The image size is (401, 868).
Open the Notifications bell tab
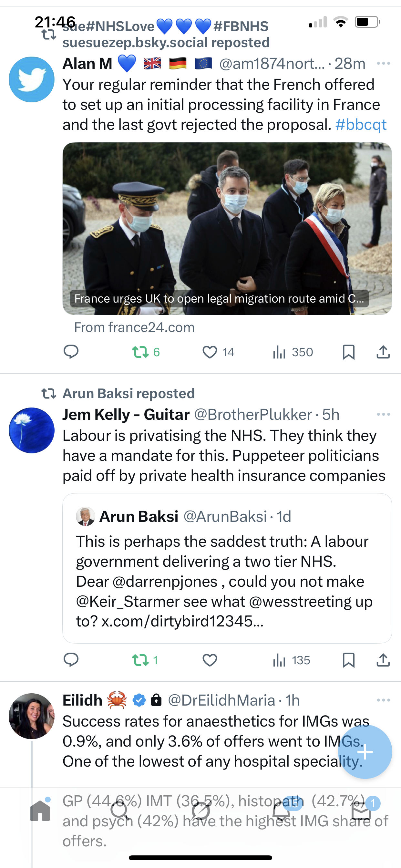(281, 811)
